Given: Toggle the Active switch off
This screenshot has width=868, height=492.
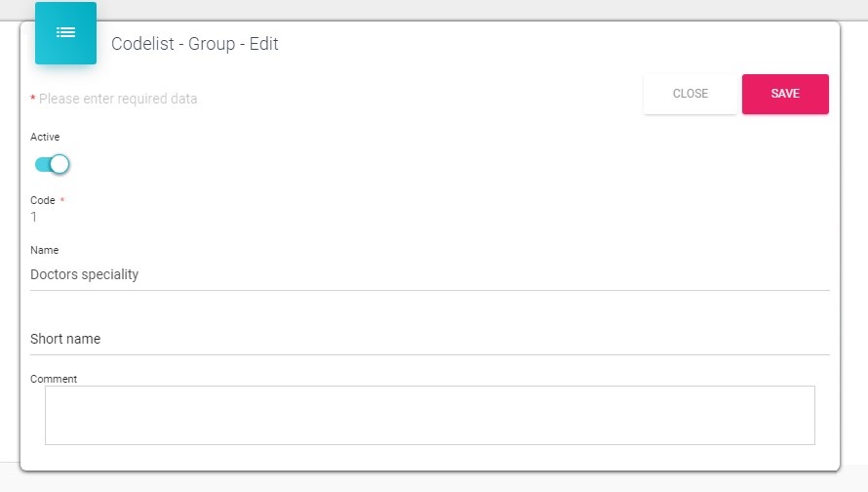Looking at the screenshot, I should coord(52,164).
